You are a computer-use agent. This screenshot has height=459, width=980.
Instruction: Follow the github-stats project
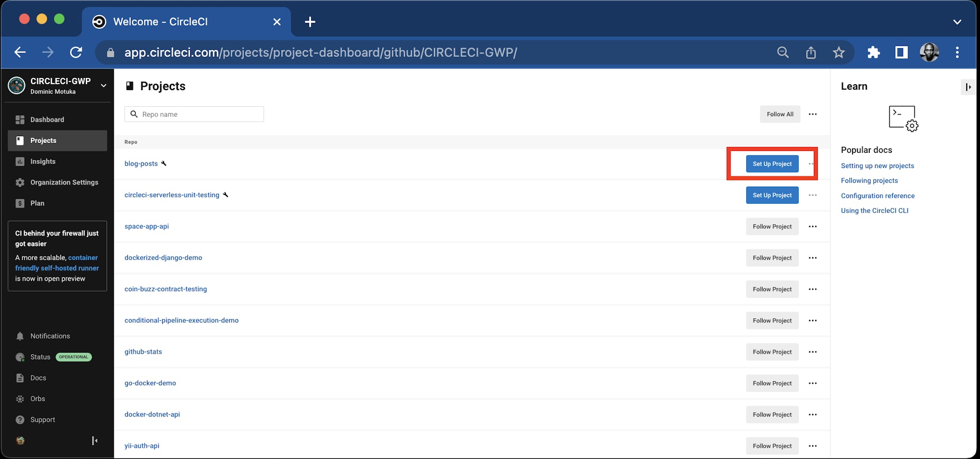coord(772,352)
